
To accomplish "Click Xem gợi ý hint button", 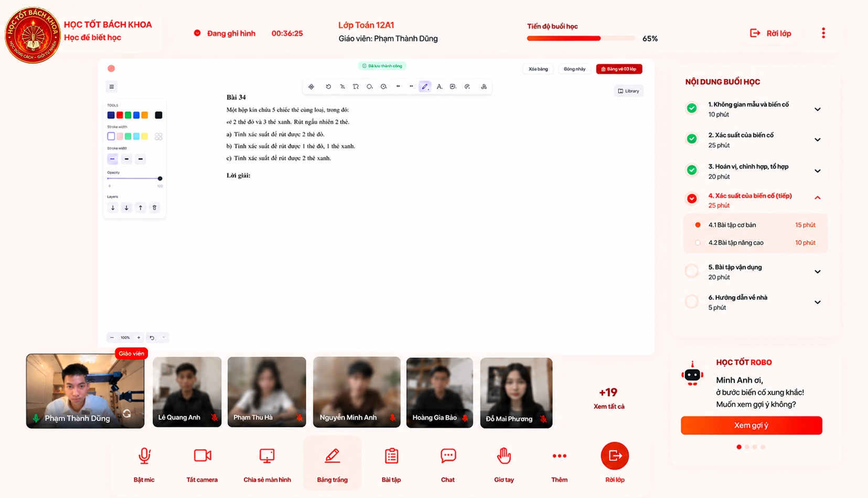I will [752, 425].
